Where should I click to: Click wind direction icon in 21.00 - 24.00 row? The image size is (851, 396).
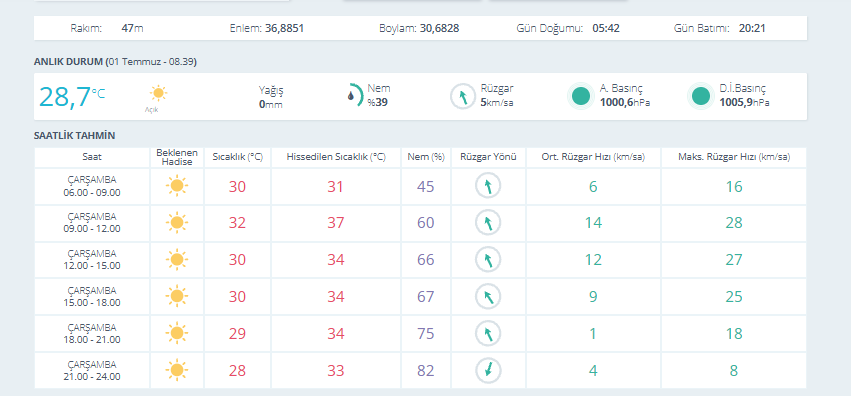[x=488, y=371]
